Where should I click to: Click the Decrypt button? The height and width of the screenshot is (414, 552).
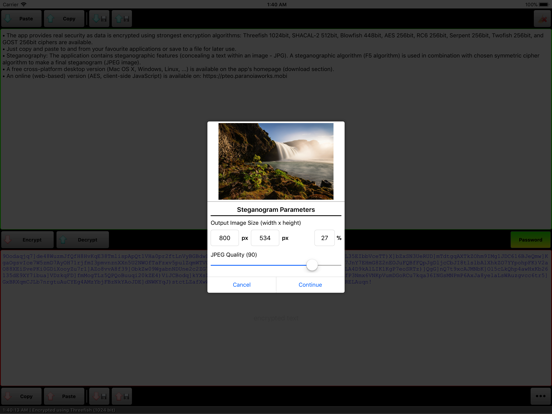(82, 240)
